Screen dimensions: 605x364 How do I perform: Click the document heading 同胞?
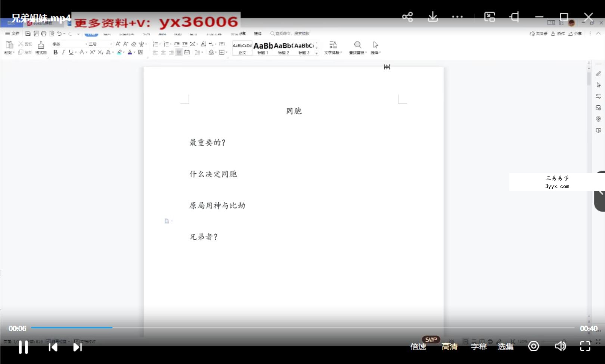pyautogui.click(x=294, y=111)
